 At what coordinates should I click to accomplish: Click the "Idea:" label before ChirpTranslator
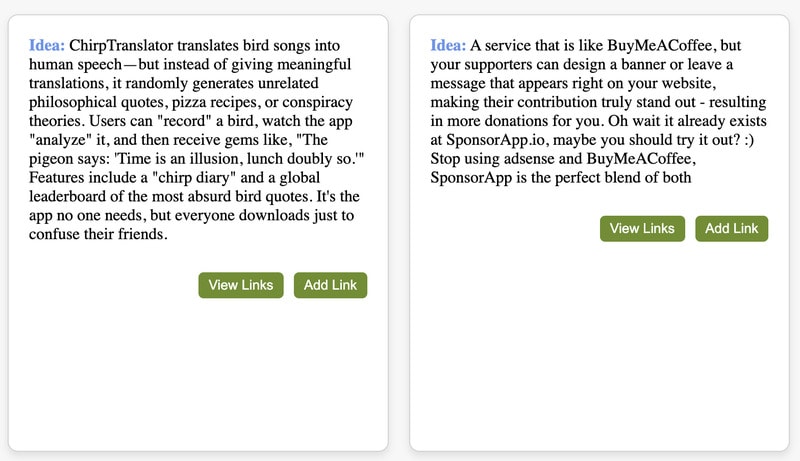[47, 46]
